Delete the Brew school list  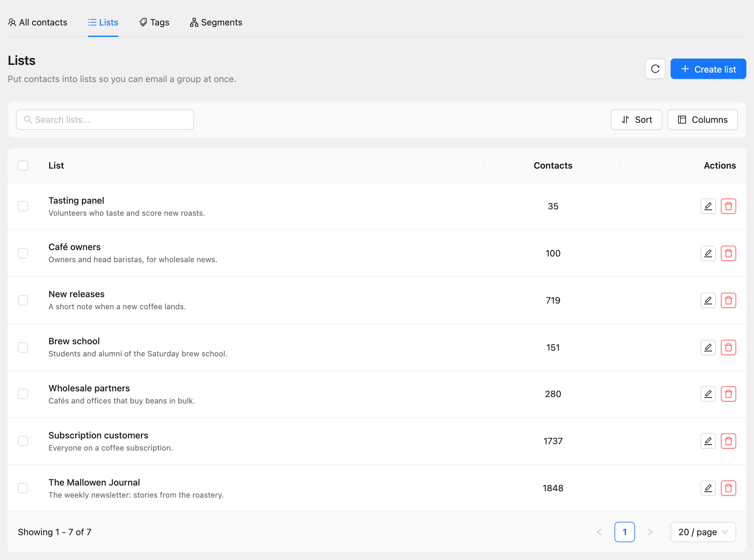pyautogui.click(x=728, y=347)
